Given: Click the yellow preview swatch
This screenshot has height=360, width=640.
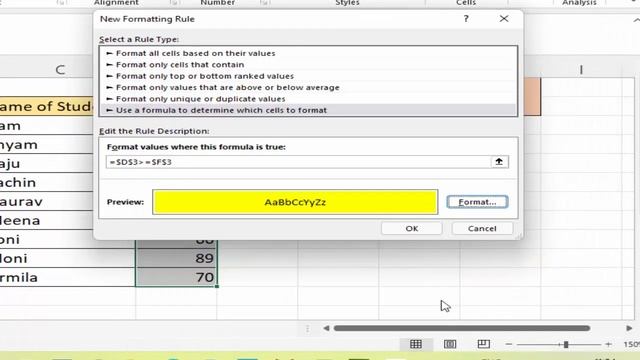Looking at the screenshot, I should (295, 202).
